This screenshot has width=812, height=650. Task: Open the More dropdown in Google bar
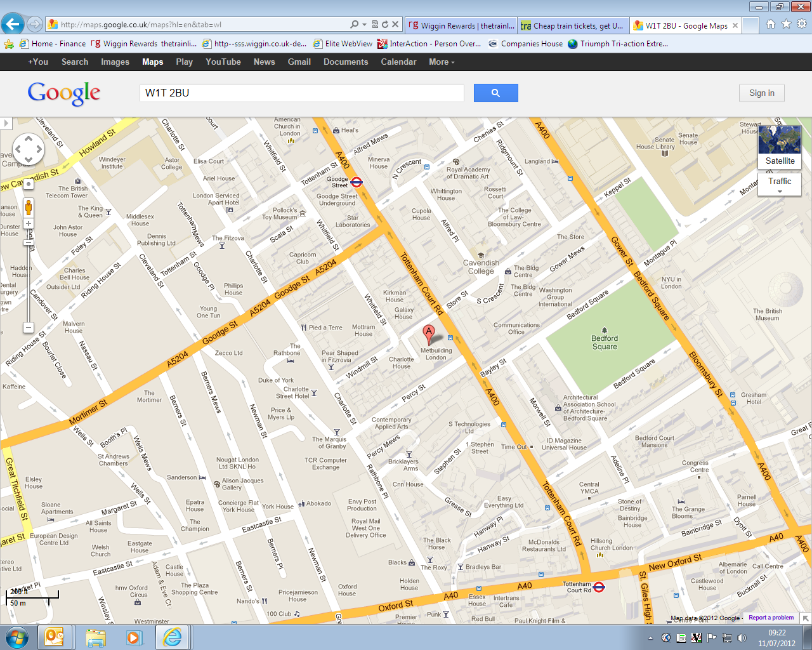(x=442, y=62)
